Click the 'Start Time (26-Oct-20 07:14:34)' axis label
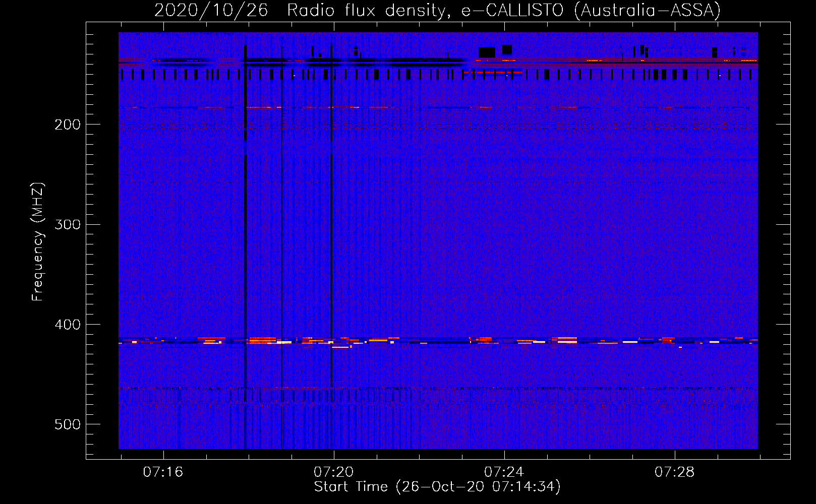The image size is (816, 504). (x=437, y=487)
